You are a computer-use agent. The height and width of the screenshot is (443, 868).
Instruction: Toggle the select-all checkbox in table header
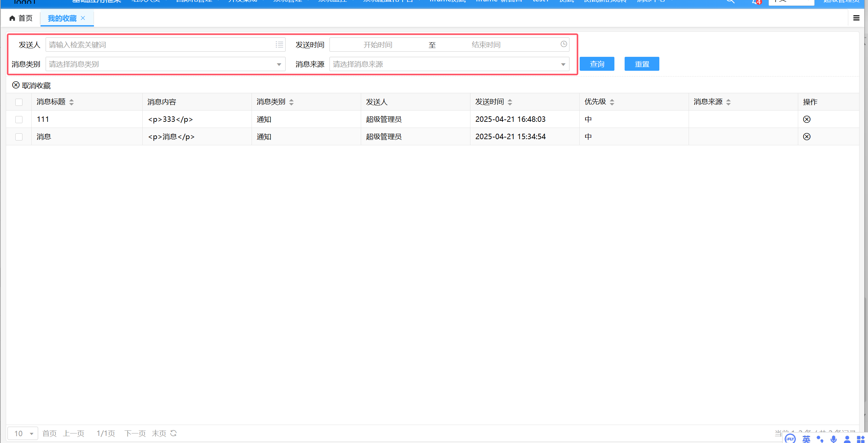pyautogui.click(x=19, y=102)
